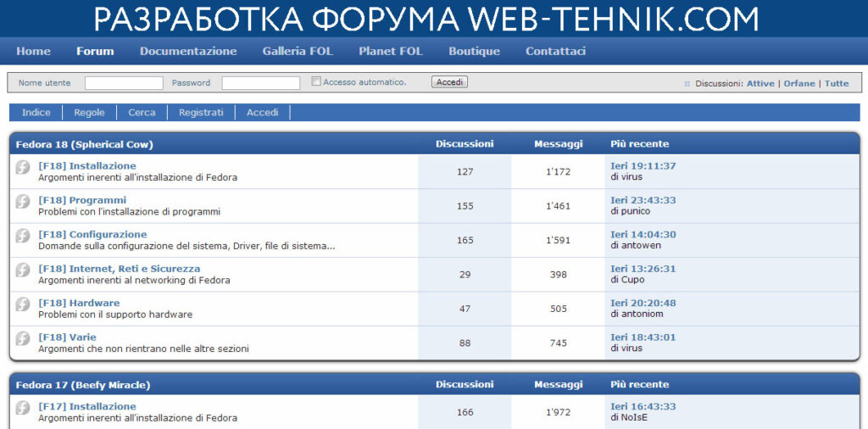868x429 pixels.
Task: Click the Fedora icon beside [F18] Programmi
Action: (23, 201)
